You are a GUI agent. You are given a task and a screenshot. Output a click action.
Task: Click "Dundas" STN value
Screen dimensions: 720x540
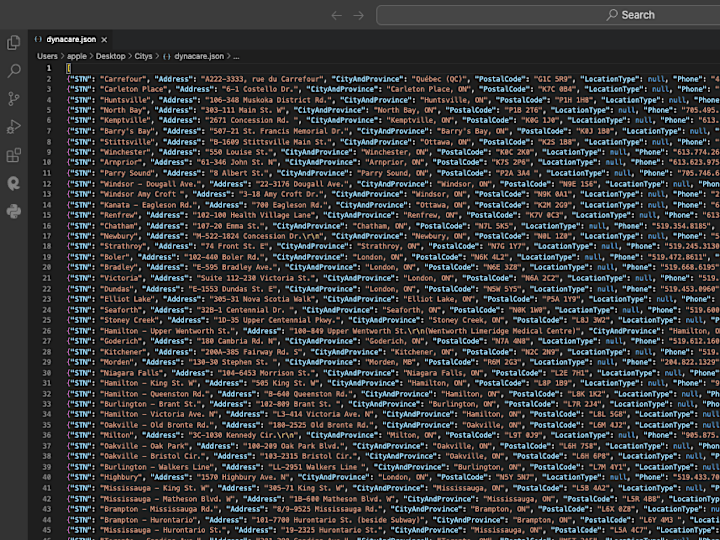[x=117, y=288]
